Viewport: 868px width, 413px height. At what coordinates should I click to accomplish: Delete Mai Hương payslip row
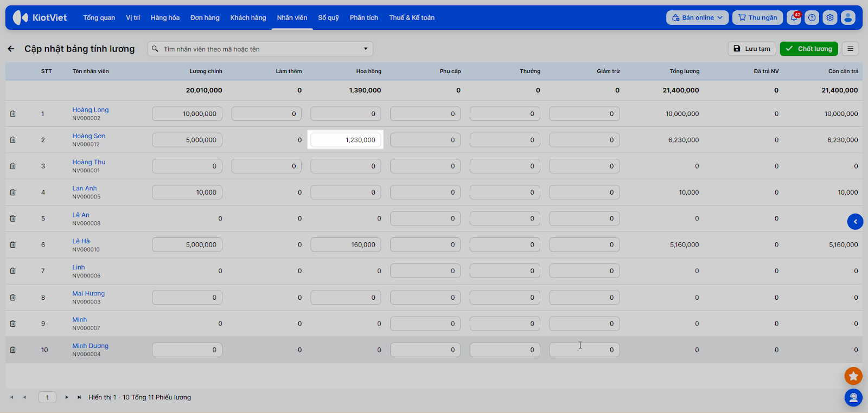tap(12, 298)
